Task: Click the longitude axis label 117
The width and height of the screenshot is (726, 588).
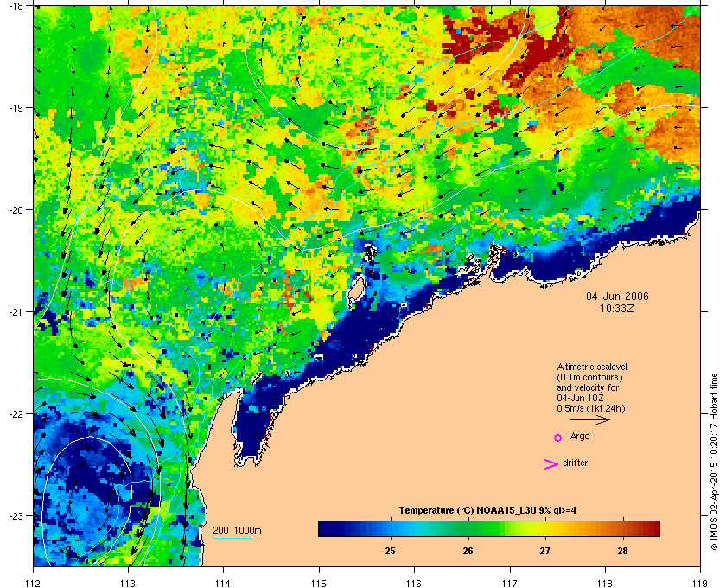Action: click(510, 584)
